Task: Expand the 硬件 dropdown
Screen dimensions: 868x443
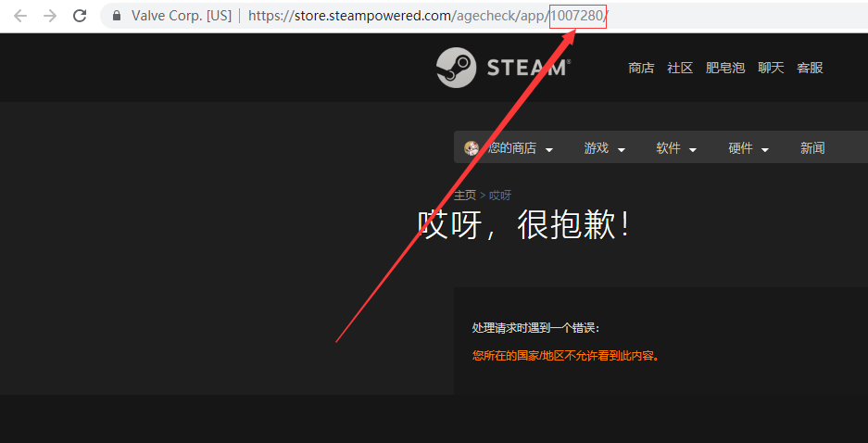Action: pyautogui.click(x=749, y=148)
